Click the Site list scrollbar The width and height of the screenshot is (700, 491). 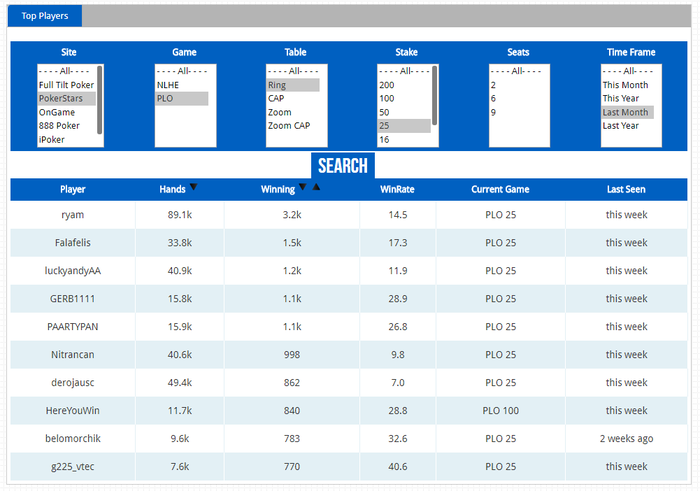tap(100, 100)
